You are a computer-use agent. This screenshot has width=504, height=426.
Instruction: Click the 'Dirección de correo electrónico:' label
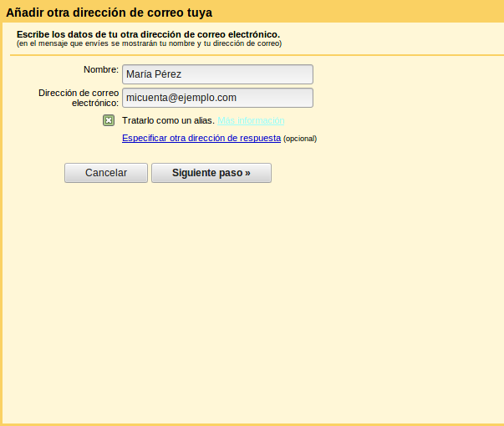[x=79, y=98]
